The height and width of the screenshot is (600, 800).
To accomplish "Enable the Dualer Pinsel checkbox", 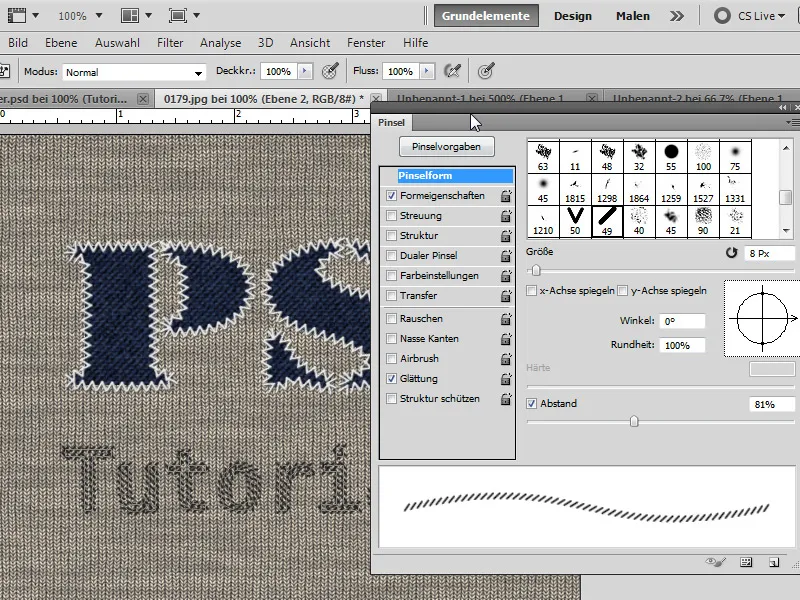I will point(391,255).
